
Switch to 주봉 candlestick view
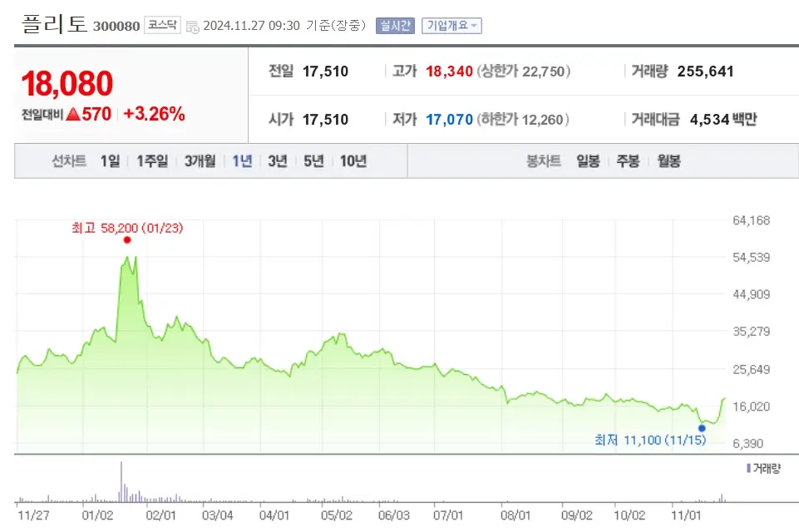tap(627, 160)
